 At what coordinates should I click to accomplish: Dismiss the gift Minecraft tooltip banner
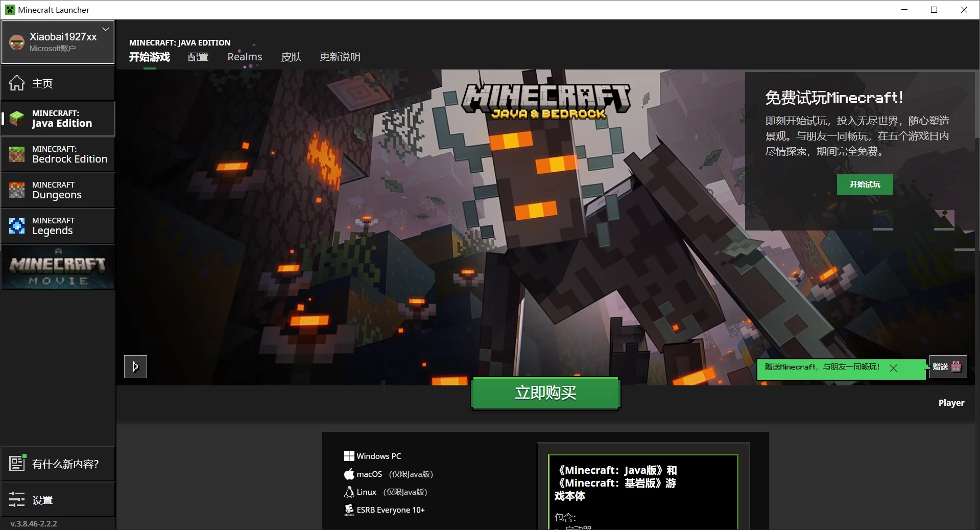tap(893, 368)
